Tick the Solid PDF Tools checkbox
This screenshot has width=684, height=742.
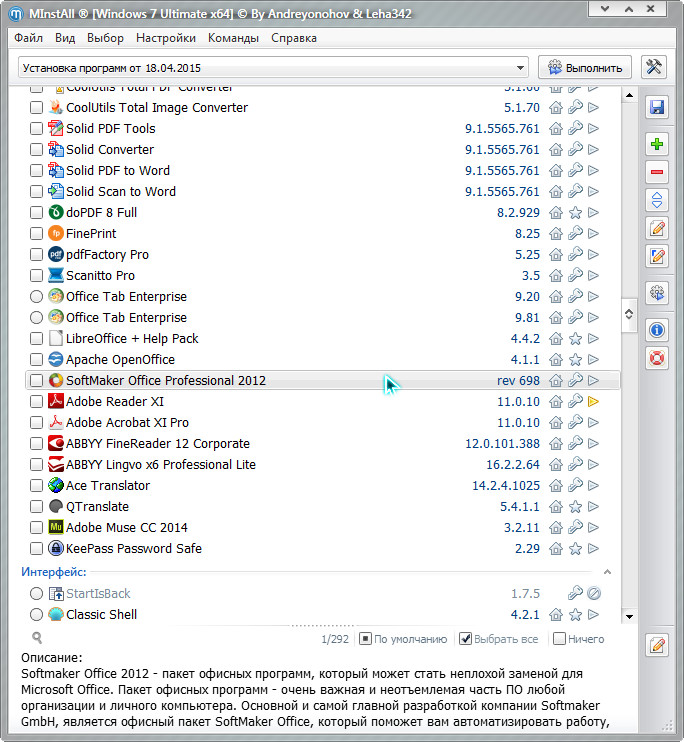[x=36, y=129]
